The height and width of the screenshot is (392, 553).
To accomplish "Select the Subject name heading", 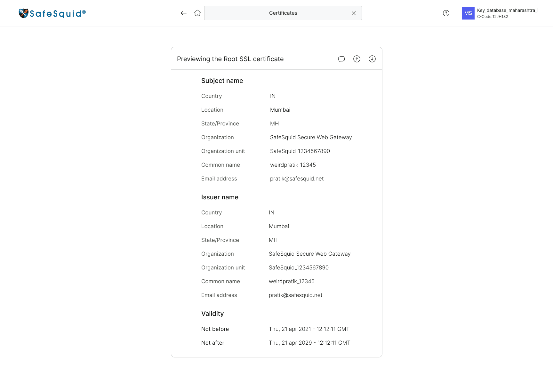I will tap(222, 81).
